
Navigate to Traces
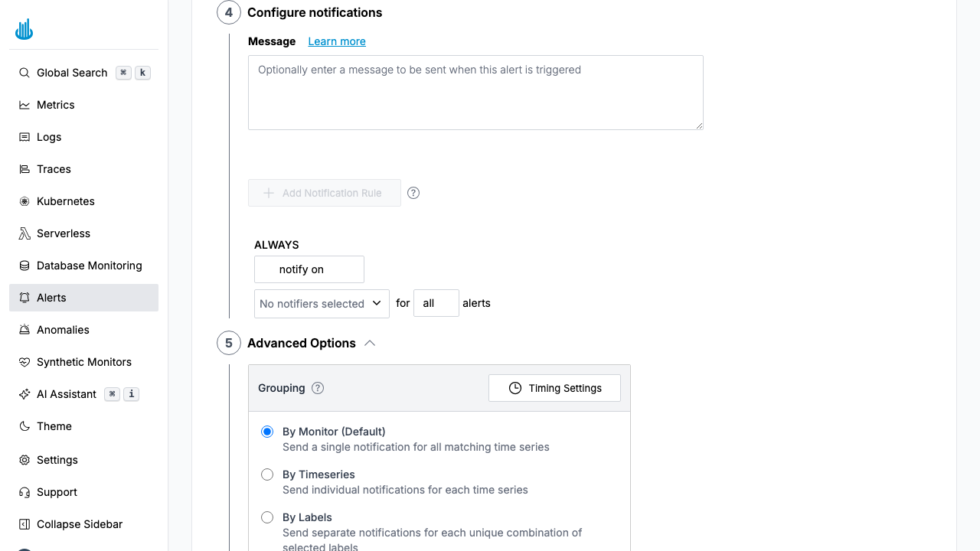tap(52, 169)
